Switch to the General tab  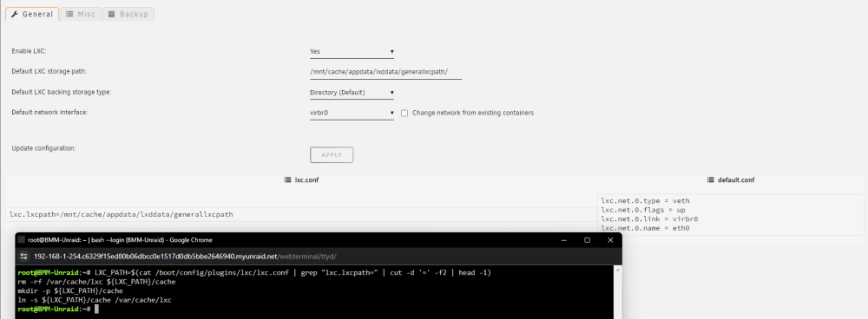click(x=32, y=15)
